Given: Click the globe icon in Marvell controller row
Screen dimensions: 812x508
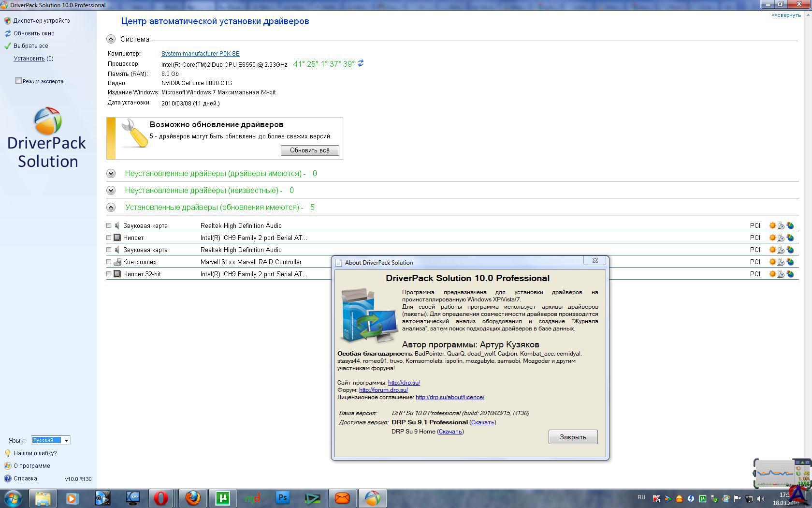Looking at the screenshot, I should (790, 262).
